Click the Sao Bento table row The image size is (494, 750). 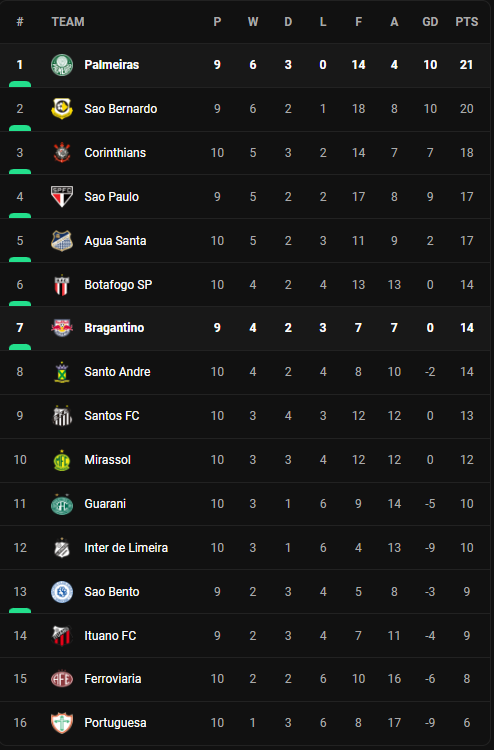click(245, 592)
